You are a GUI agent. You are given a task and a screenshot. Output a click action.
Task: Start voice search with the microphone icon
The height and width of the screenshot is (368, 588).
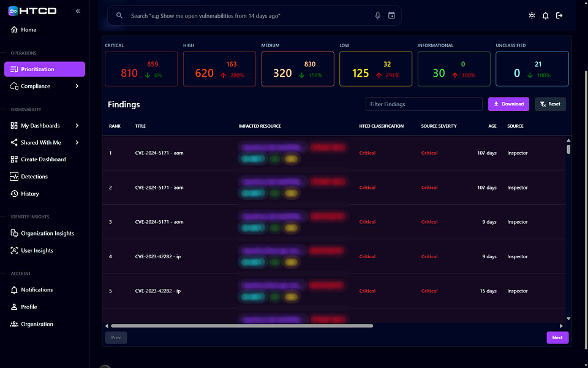378,15
